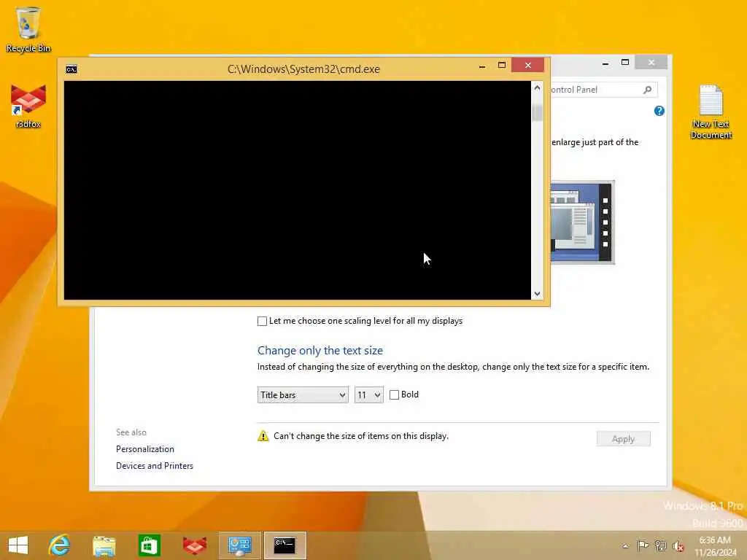Select the New Text Document desktop file
Viewport: 747px width, 560px height.
pyautogui.click(x=711, y=112)
